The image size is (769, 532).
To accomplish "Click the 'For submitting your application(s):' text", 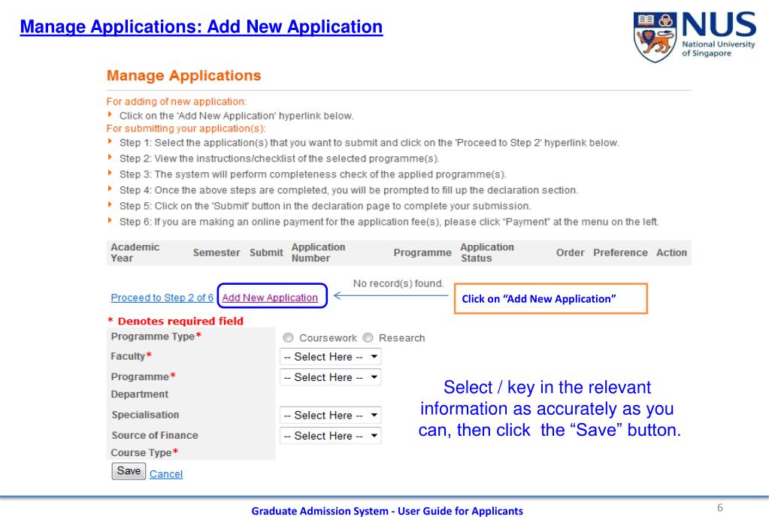I will (186, 128).
